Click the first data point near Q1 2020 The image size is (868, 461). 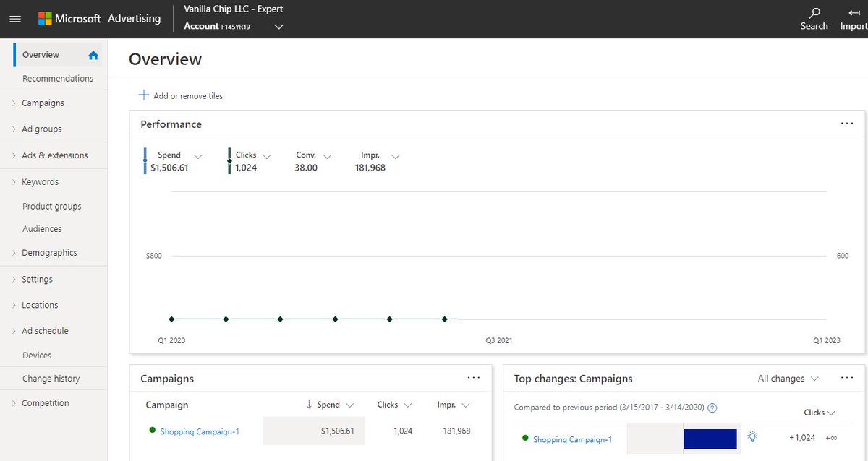point(171,319)
